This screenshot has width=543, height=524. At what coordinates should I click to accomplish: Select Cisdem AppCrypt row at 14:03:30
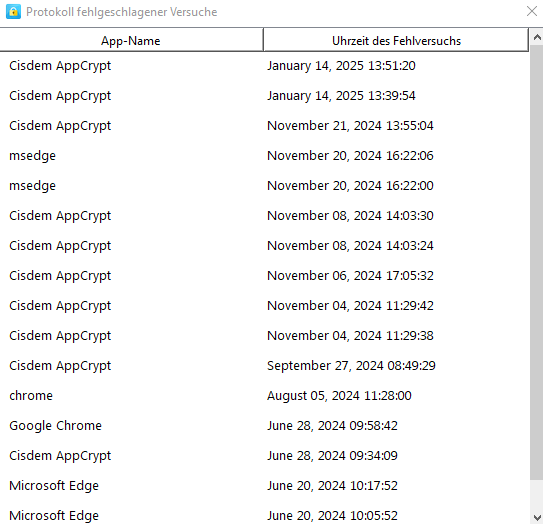click(264, 215)
